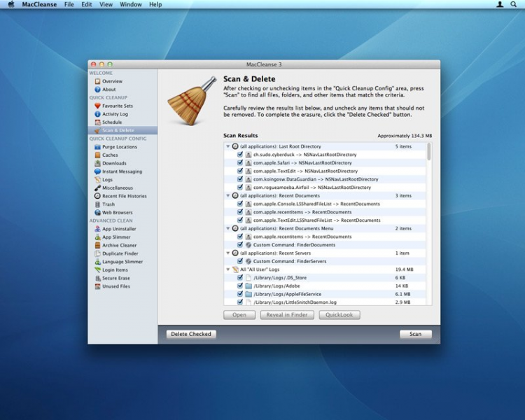Open the Overview sidebar icon
Screen dimensions: 525x420
97,81
